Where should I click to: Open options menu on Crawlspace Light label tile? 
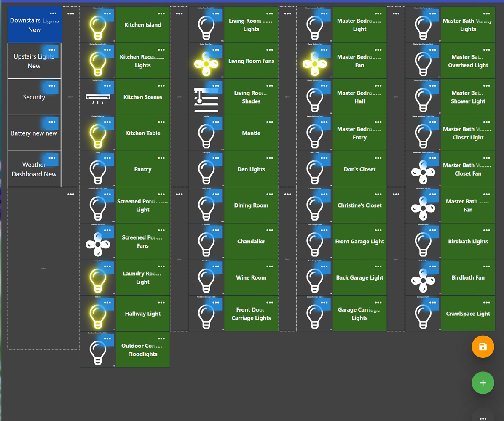486,303
